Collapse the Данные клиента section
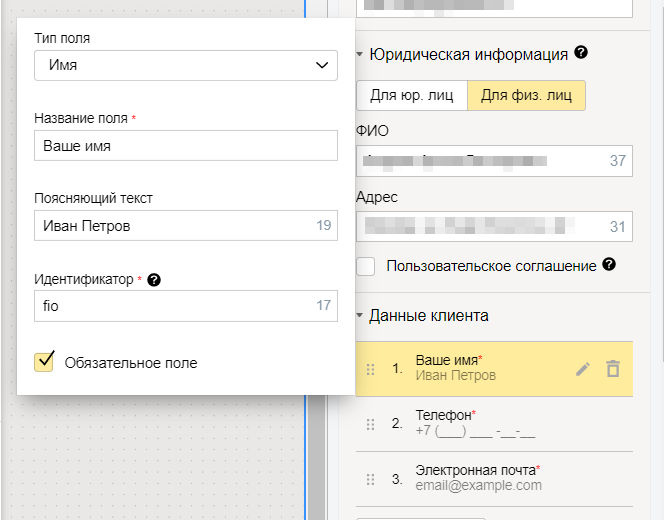 (360, 316)
